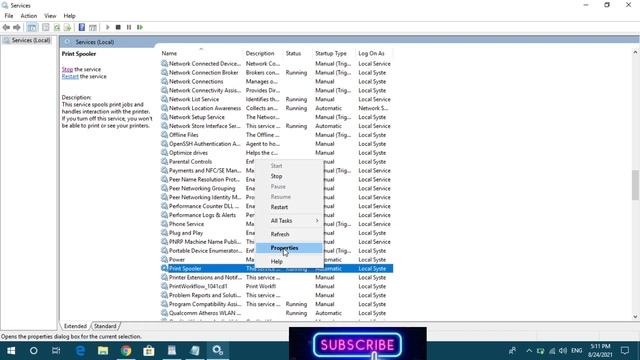The height and width of the screenshot is (360, 640).
Task: Open the File menu
Action: [x=9, y=16]
